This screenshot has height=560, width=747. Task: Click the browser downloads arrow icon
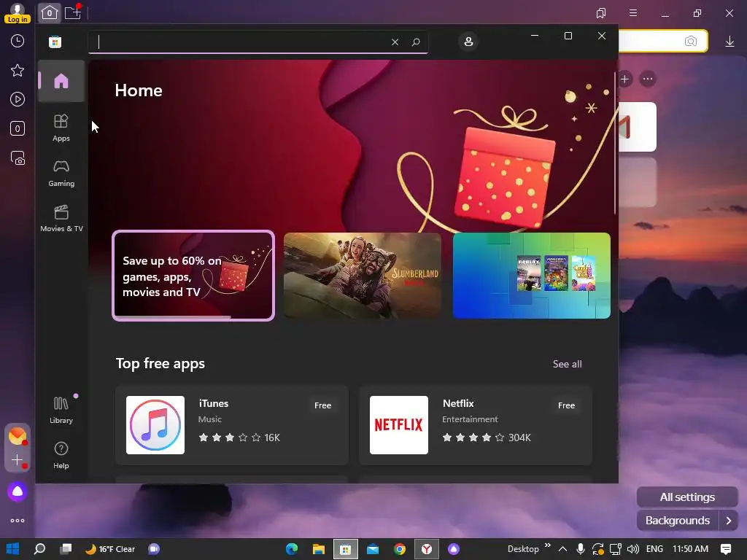(x=729, y=42)
